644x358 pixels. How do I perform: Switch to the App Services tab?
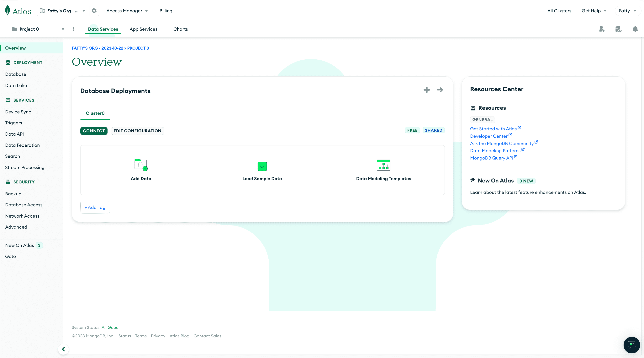(144, 29)
